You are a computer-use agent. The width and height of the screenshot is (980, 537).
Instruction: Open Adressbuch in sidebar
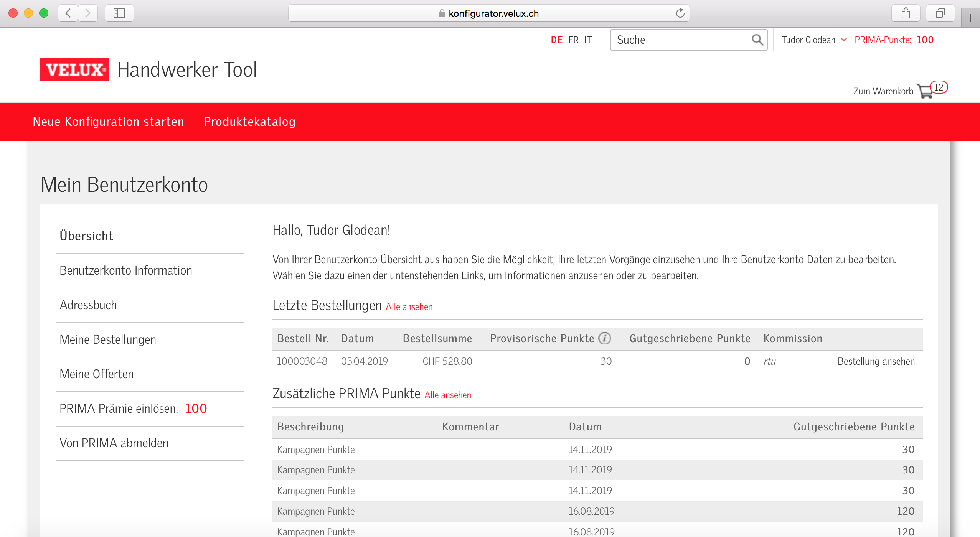(88, 305)
